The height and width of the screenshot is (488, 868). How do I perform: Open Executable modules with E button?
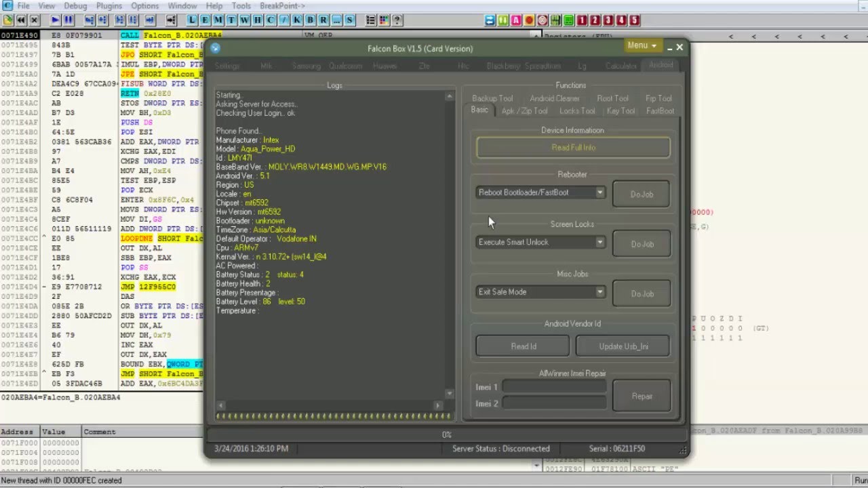(x=205, y=20)
